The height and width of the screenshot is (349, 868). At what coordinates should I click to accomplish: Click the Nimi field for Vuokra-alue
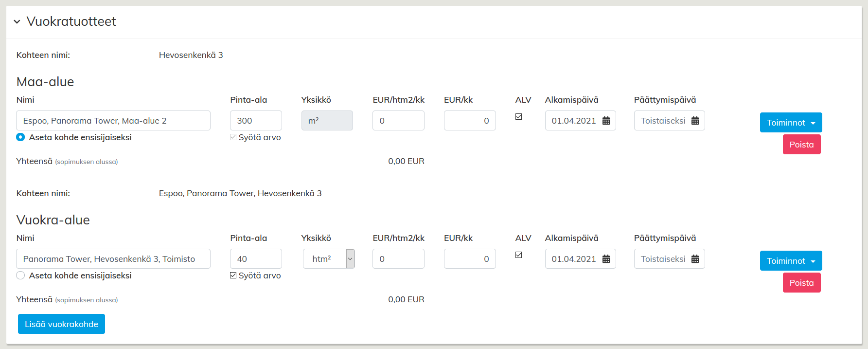[x=113, y=259]
